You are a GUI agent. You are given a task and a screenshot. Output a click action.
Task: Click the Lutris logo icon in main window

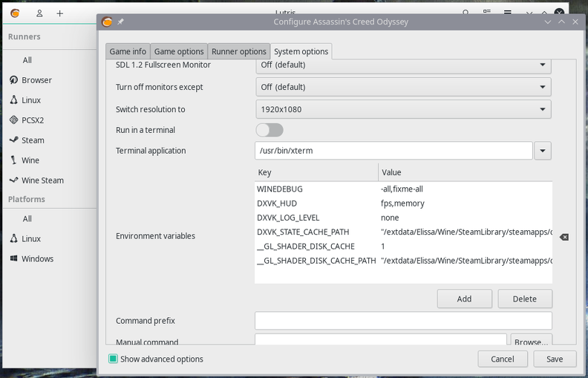15,13
